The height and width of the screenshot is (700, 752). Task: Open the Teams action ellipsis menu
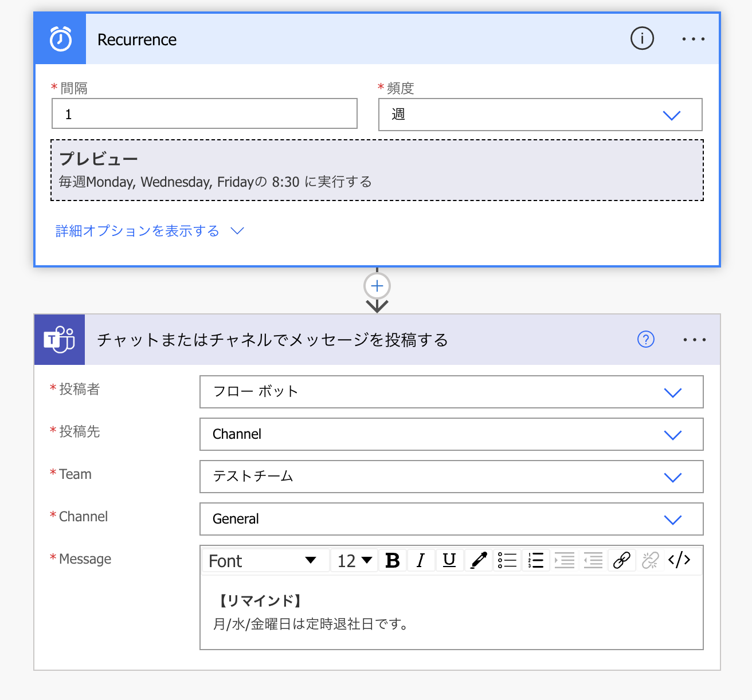[x=695, y=340]
